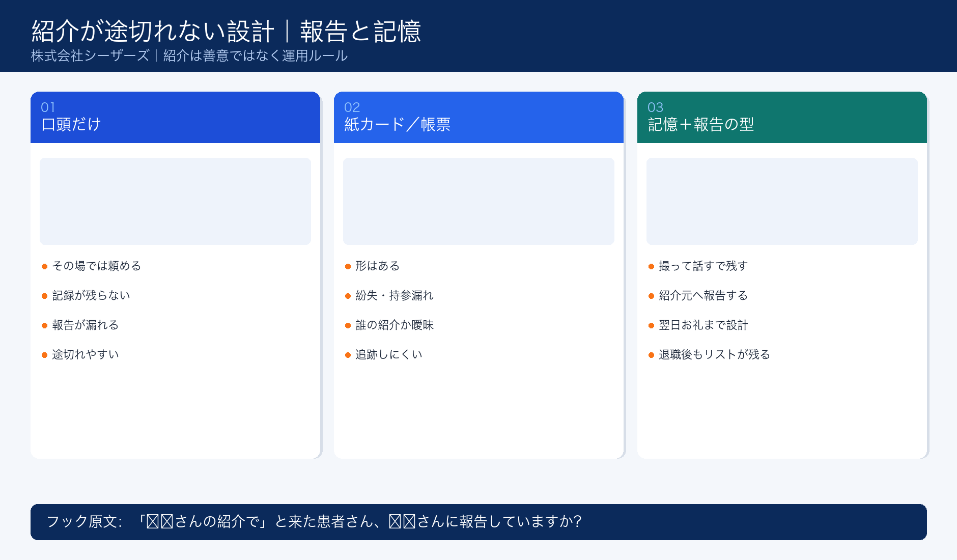Click the number 02 label

352,107
